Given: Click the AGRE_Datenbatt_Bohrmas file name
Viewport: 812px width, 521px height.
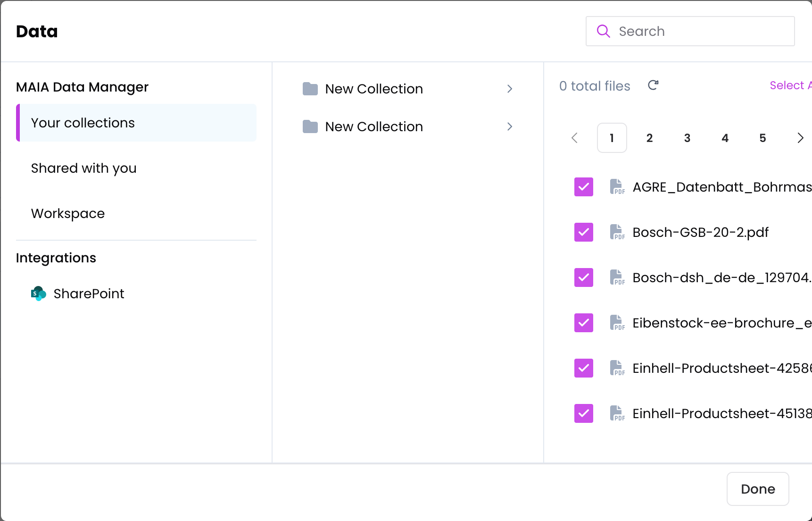Looking at the screenshot, I should point(722,187).
